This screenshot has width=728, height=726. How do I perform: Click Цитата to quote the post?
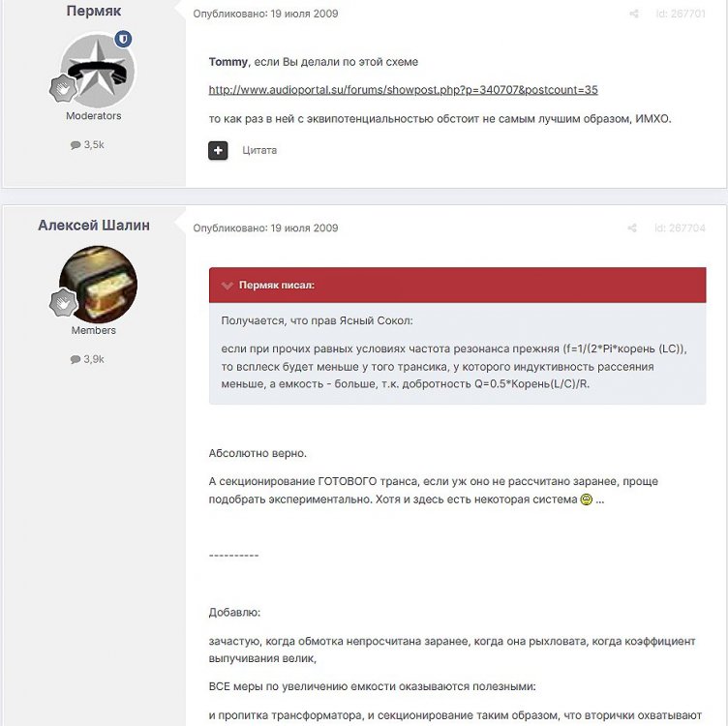[259, 150]
